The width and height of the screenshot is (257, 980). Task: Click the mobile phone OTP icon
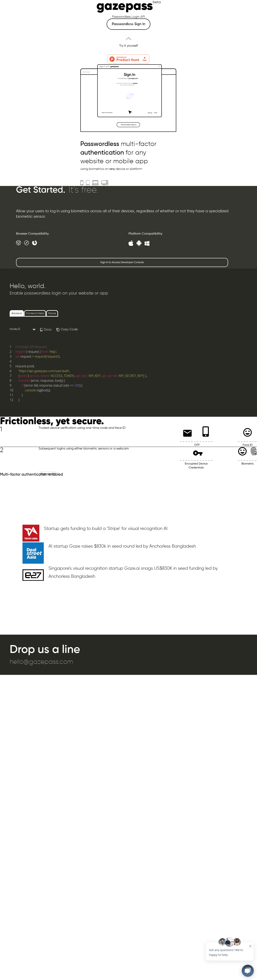[206, 431]
